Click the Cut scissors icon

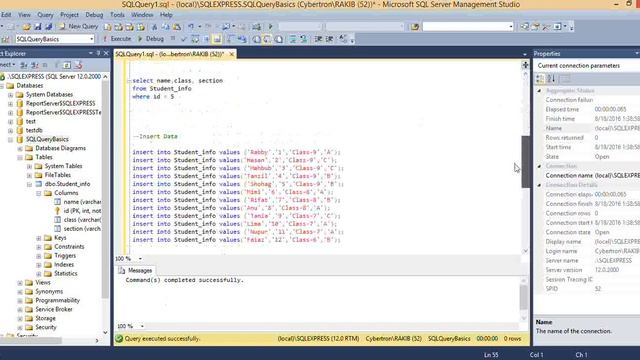click(x=154, y=27)
